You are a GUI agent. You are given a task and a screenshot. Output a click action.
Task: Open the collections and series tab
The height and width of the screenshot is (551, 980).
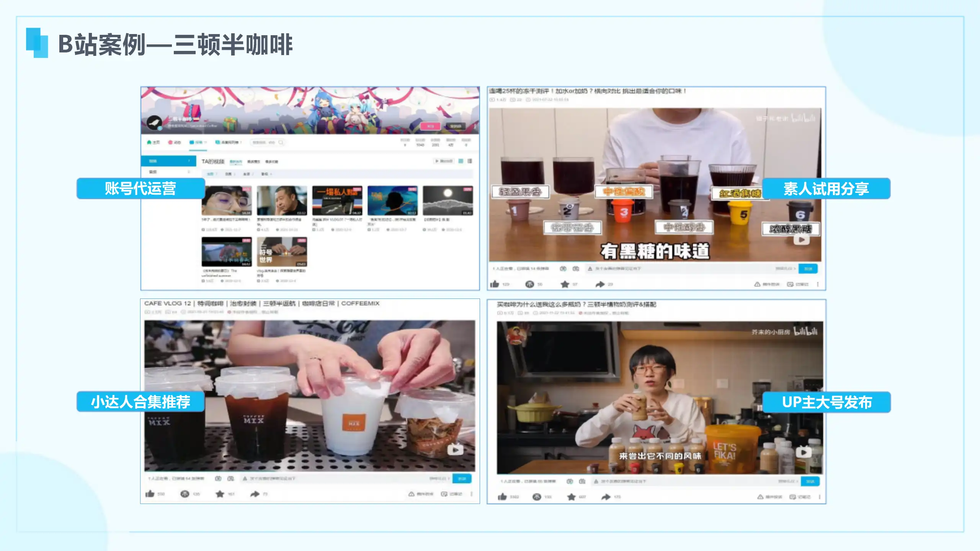point(228,142)
